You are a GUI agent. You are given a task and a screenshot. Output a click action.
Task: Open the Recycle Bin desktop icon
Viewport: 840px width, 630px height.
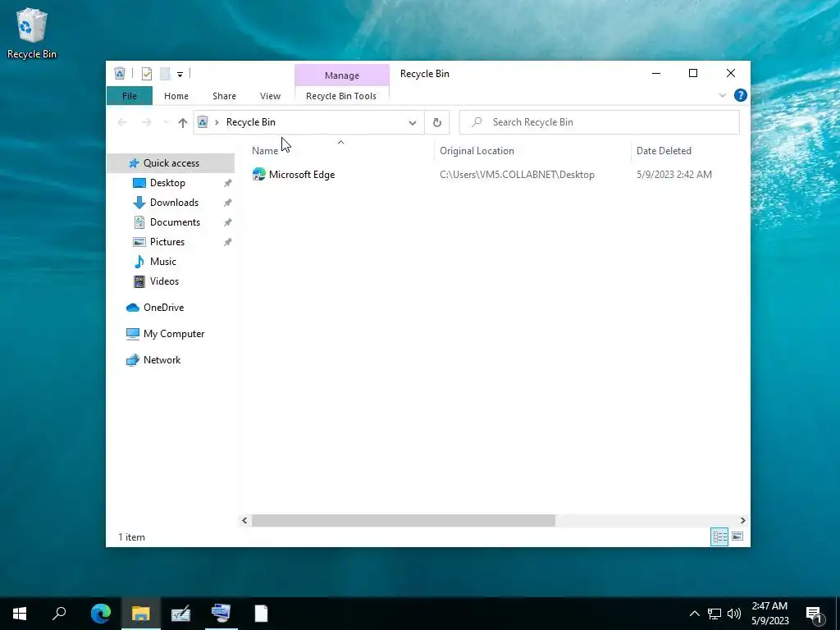[x=32, y=33]
